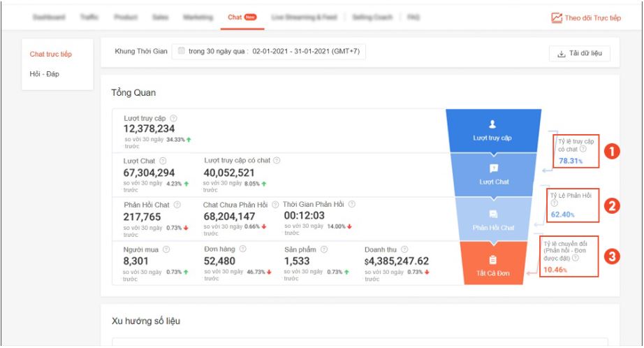
Task: Click help icon beside Lượt truy cập có chat
Action: pos(277,161)
